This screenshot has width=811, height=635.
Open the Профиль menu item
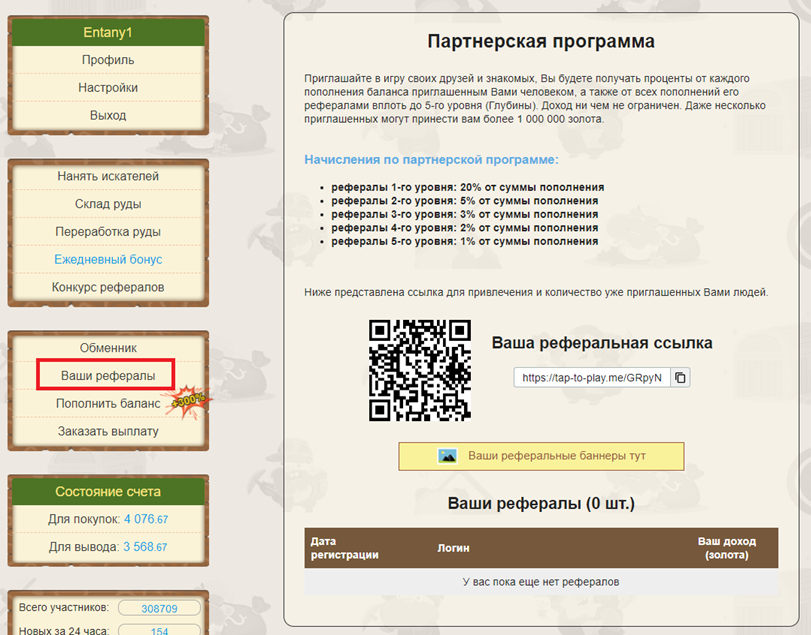[x=108, y=60]
